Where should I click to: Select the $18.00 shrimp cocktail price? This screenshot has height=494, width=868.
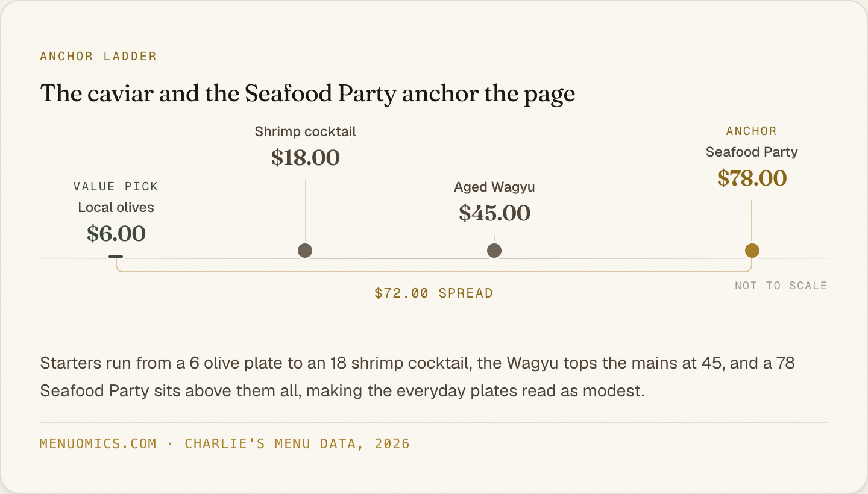[305, 158]
